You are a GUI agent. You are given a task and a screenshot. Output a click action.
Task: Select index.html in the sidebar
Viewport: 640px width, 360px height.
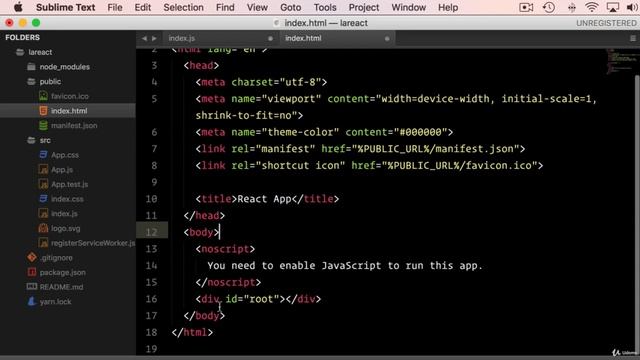pos(69,111)
